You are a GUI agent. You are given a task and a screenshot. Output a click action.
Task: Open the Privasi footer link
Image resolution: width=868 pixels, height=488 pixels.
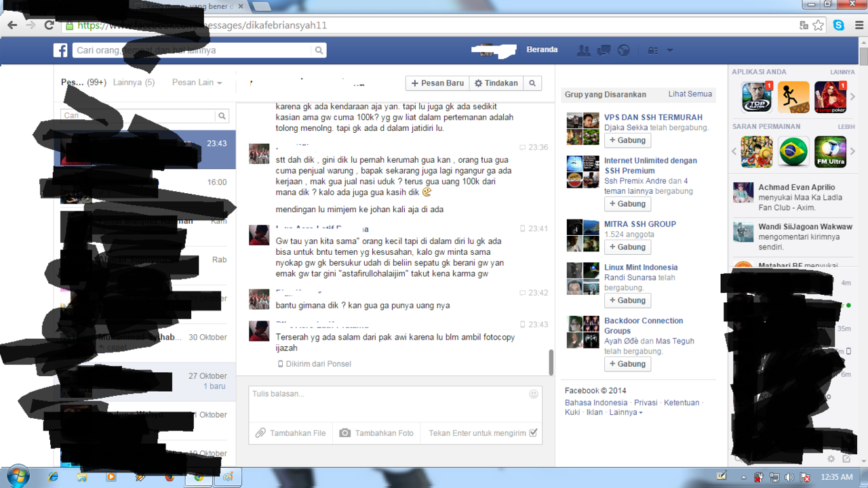[646, 403]
